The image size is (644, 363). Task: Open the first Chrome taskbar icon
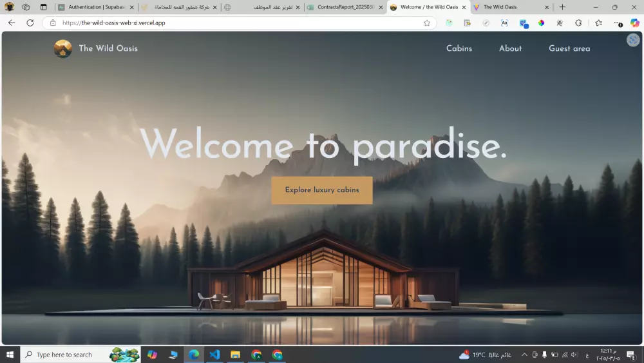click(x=256, y=355)
